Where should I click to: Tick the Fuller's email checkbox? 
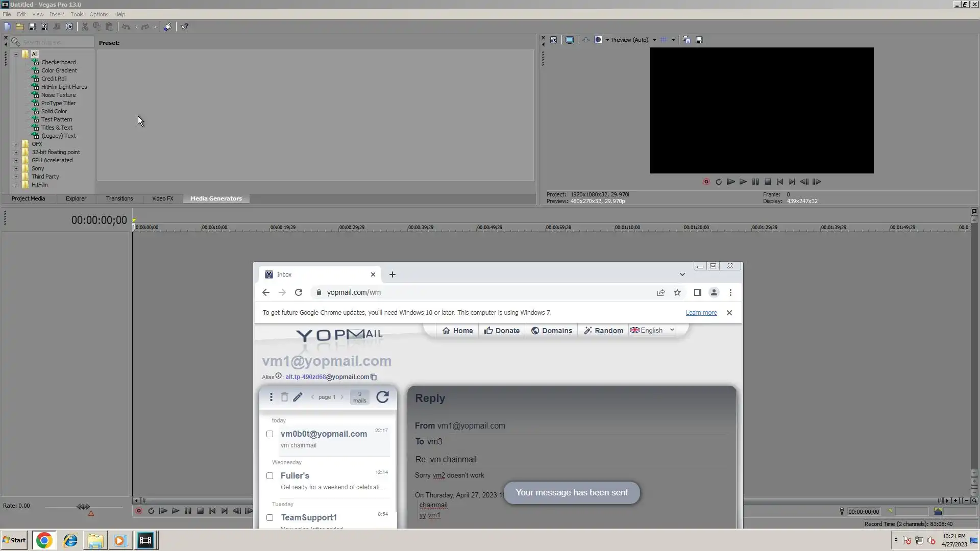coord(269,476)
